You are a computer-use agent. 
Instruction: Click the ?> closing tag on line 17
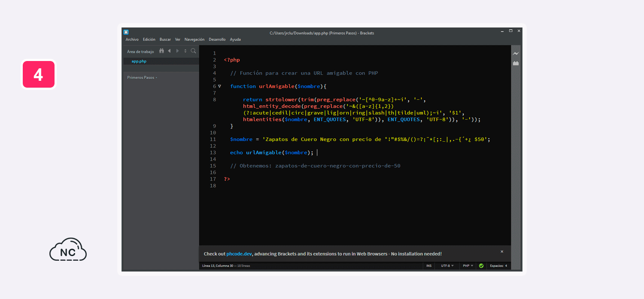pyautogui.click(x=227, y=179)
